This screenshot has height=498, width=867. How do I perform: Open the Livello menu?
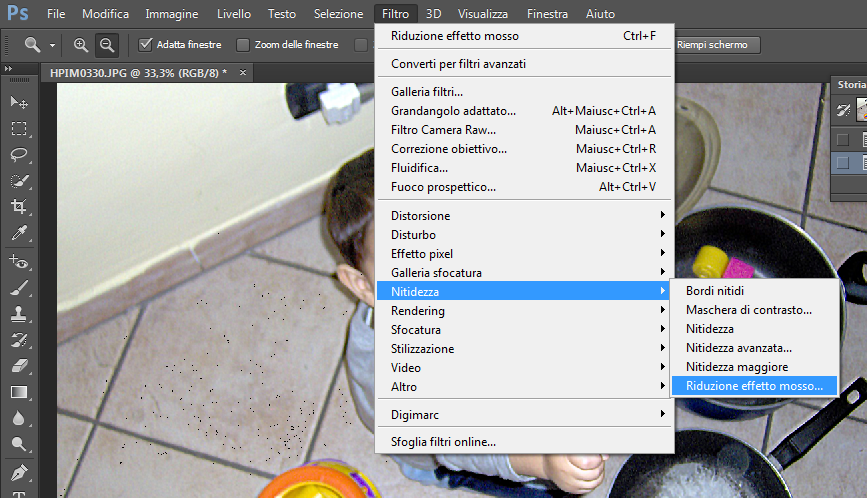pos(233,14)
